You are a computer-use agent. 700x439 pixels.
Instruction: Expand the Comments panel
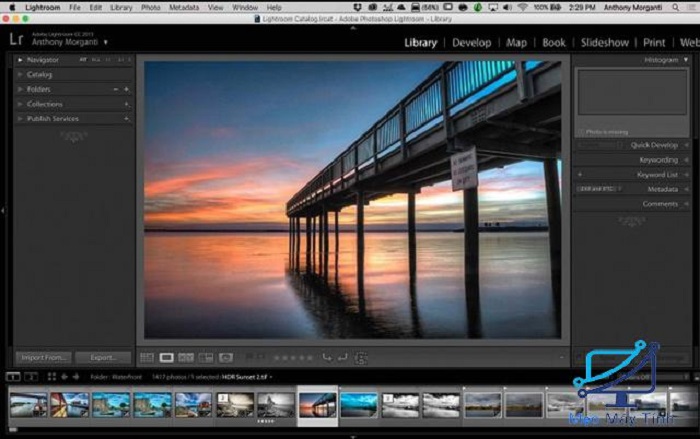click(x=686, y=204)
